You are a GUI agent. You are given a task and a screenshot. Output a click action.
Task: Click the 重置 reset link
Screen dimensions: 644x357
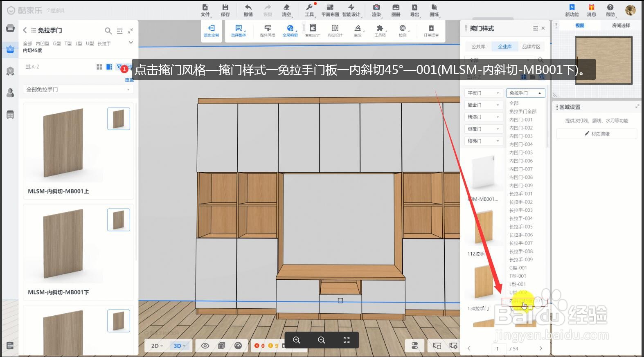129,80
